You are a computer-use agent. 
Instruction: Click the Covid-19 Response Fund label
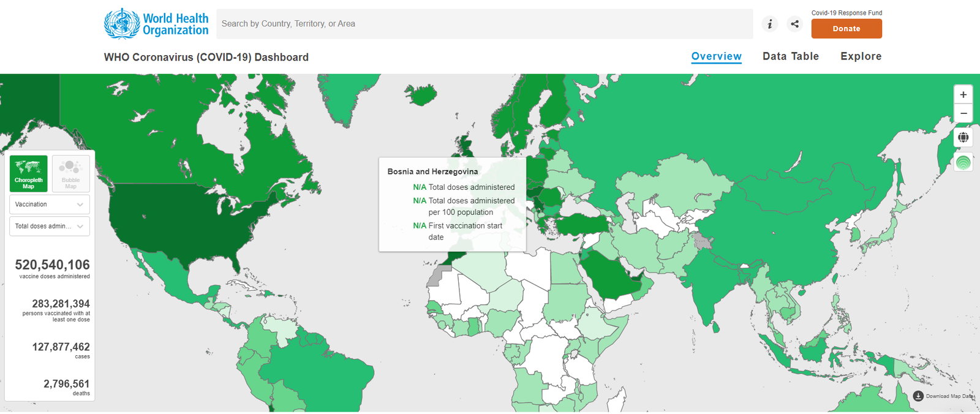[846, 13]
